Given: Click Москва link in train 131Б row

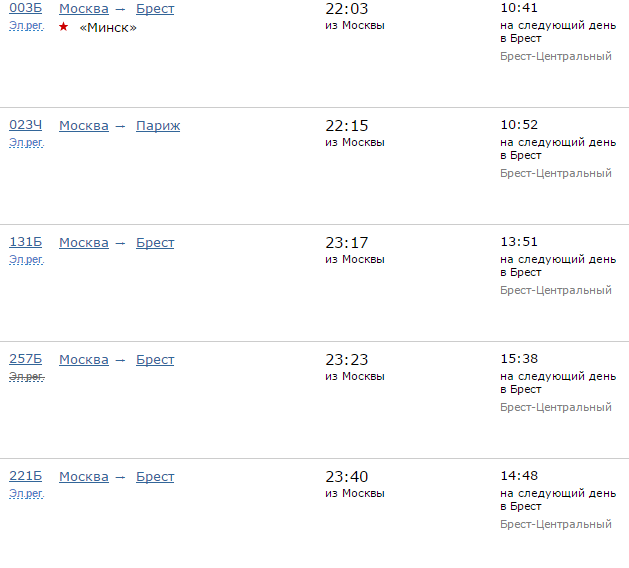Looking at the screenshot, I should point(84,243).
